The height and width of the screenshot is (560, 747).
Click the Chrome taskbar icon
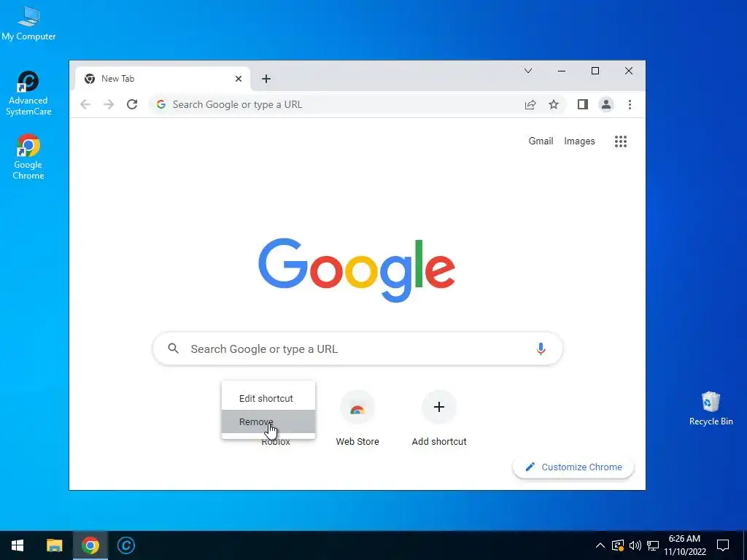pyautogui.click(x=90, y=545)
